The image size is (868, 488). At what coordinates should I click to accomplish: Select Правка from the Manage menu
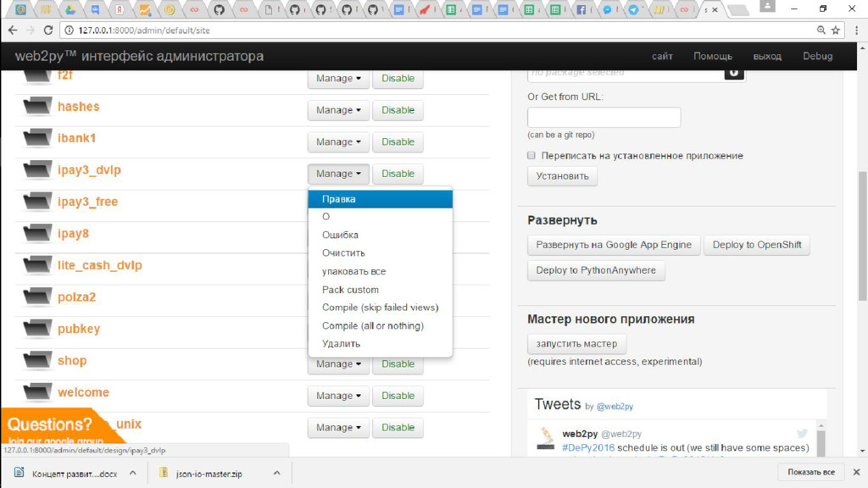pyautogui.click(x=381, y=199)
